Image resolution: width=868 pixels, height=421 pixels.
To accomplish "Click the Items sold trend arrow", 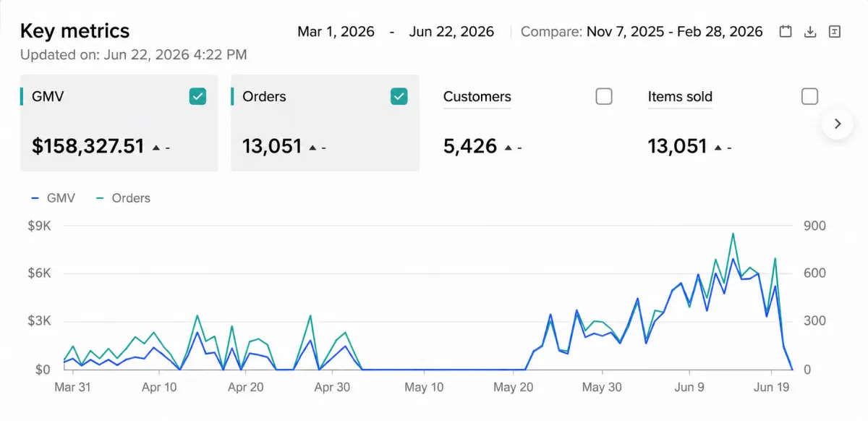I will pos(718,148).
